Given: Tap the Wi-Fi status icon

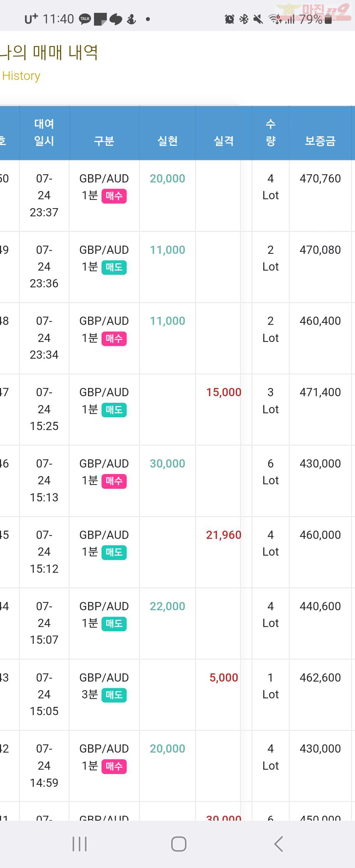Looking at the screenshot, I should pos(275,19).
